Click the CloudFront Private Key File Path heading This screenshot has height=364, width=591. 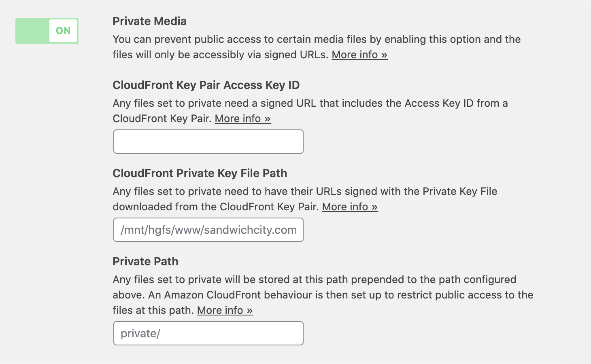click(200, 173)
